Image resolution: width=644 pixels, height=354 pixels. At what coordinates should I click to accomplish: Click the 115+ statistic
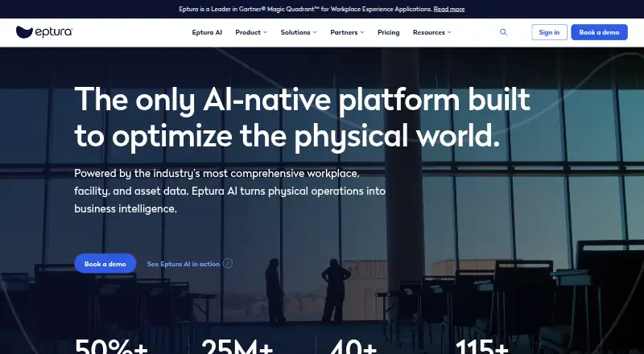pyautogui.click(x=481, y=346)
